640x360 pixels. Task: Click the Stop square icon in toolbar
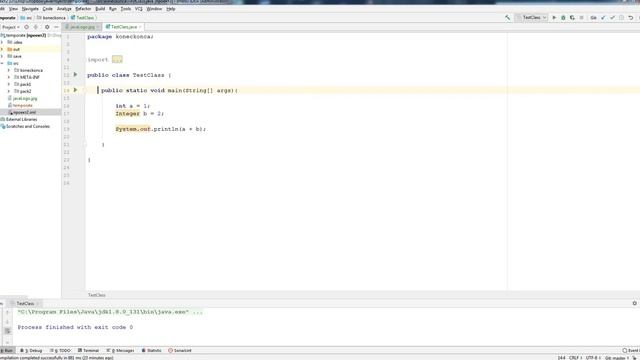pyautogui.click(x=581, y=18)
